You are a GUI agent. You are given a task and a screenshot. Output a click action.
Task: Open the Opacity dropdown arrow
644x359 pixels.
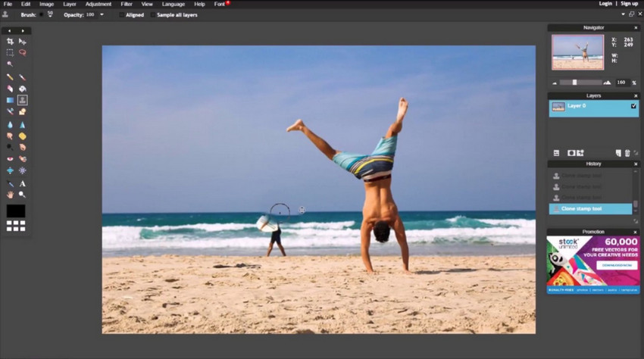(x=101, y=14)
